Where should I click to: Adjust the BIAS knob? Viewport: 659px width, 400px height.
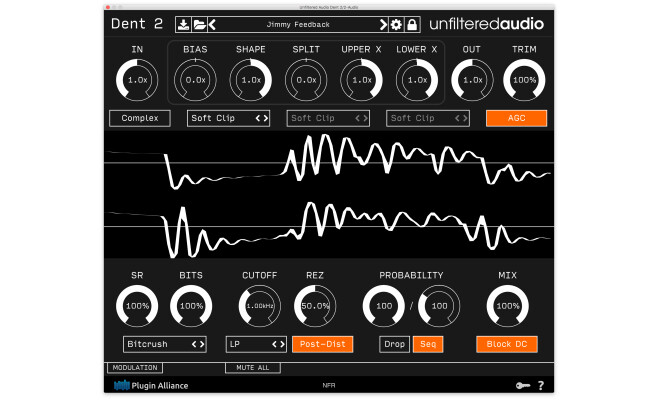point(195,80)
